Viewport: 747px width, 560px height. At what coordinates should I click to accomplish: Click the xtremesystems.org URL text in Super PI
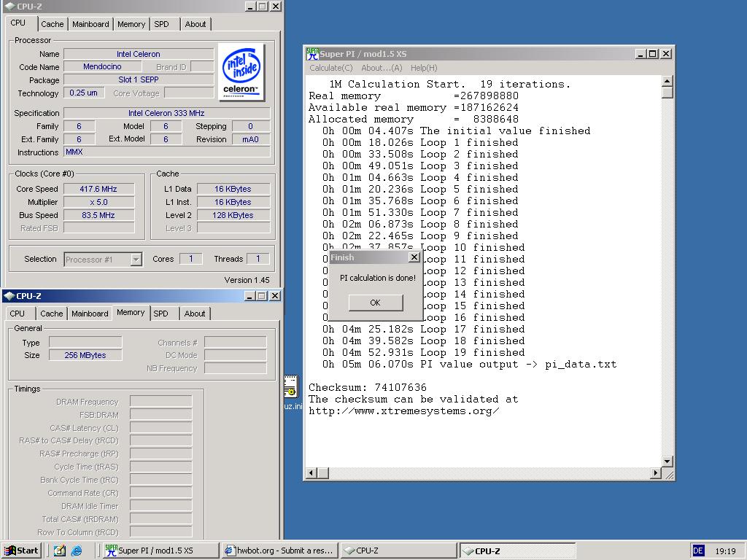tap(404, 411)
